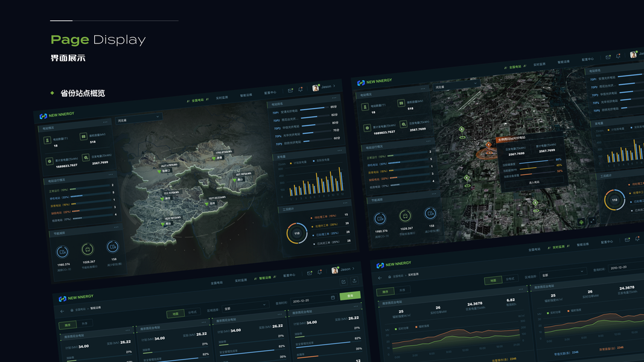Click the 80% blue progress bar in satellite map popup
The image size is (644, 362).
[x=538, y=162]
